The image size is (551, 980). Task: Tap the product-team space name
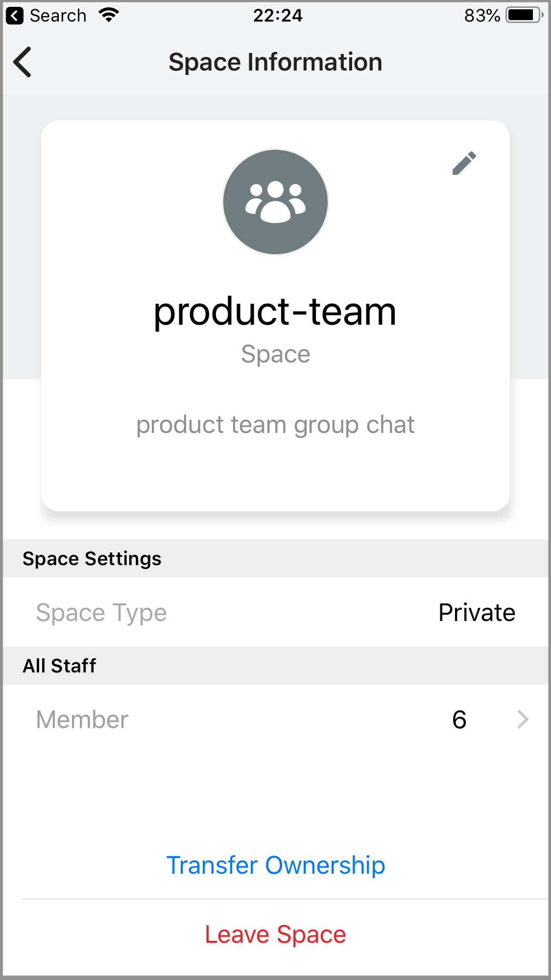[275, 311]
